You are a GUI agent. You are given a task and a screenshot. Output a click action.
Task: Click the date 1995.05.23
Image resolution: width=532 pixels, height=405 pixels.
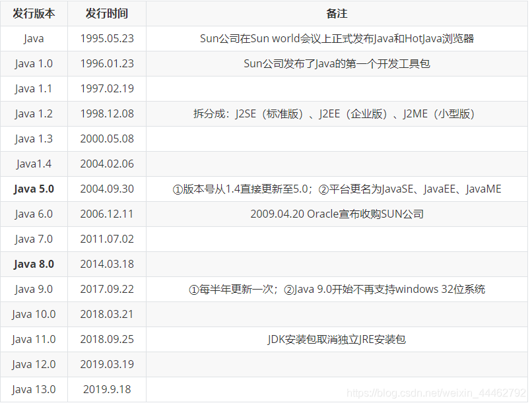tap(107, 38)
